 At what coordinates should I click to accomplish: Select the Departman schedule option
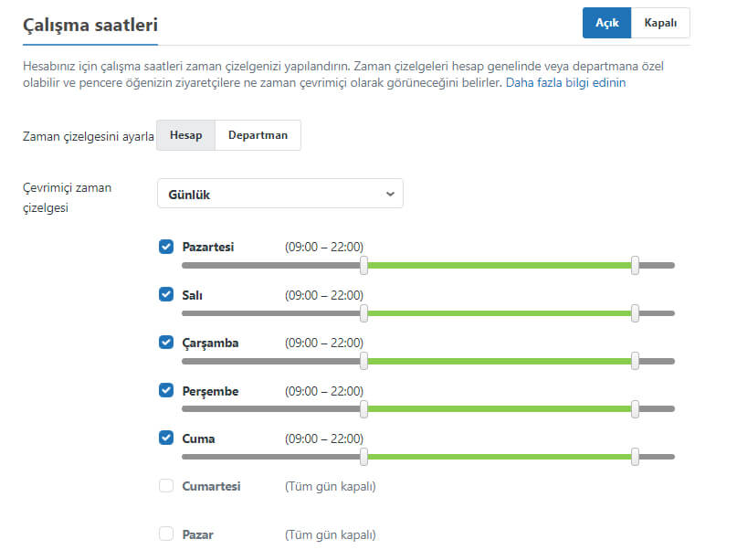258,135
